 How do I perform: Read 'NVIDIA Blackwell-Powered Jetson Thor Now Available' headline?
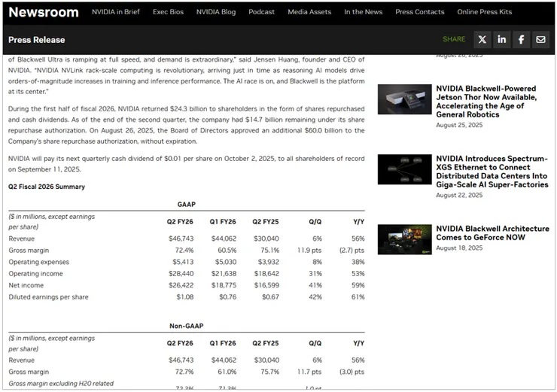coord(486,102)
